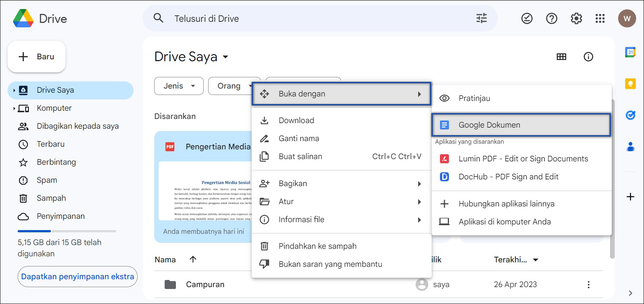This screenshot has width=644, height=304.
Task: Choose Download from context menu
Action: click(x=341, y=120)
